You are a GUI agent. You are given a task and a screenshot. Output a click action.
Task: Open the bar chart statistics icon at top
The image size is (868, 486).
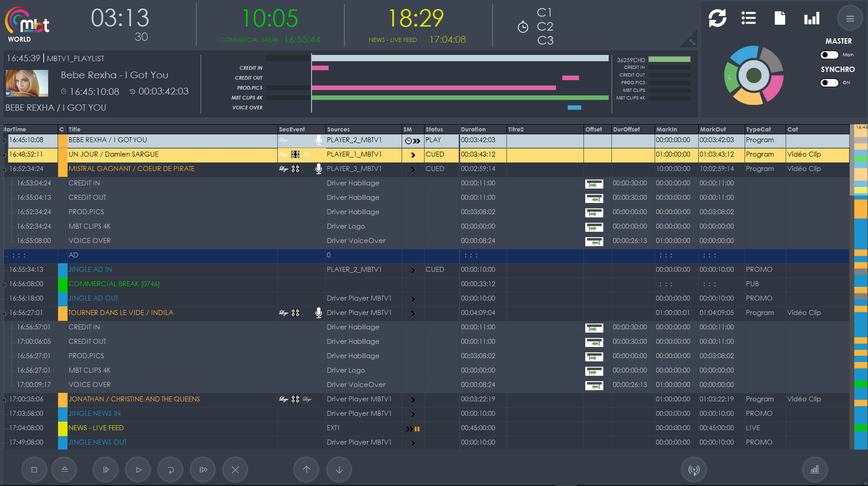click(812, 18)
